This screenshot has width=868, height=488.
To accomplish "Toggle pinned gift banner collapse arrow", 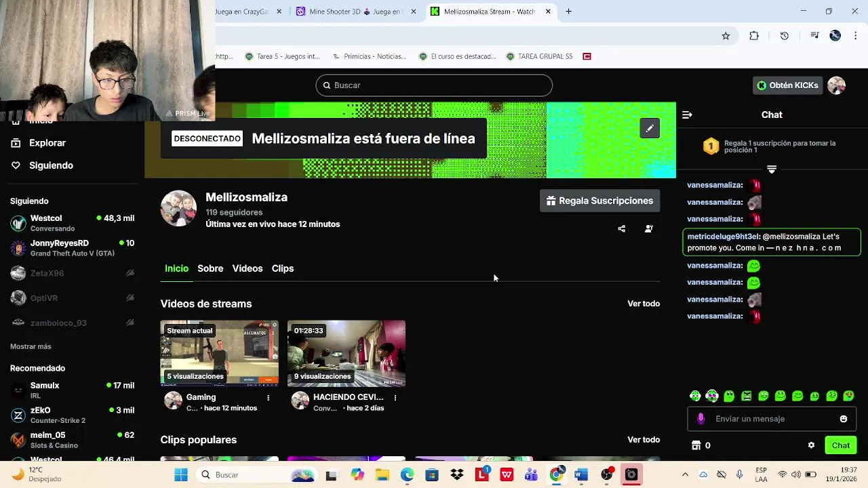I will [772, 169].
